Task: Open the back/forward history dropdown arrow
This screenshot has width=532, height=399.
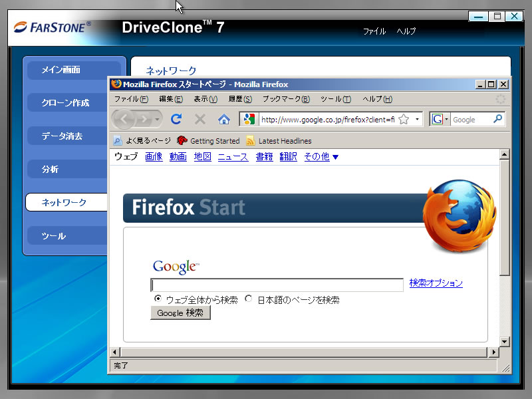Action: (x=157, y=120)
